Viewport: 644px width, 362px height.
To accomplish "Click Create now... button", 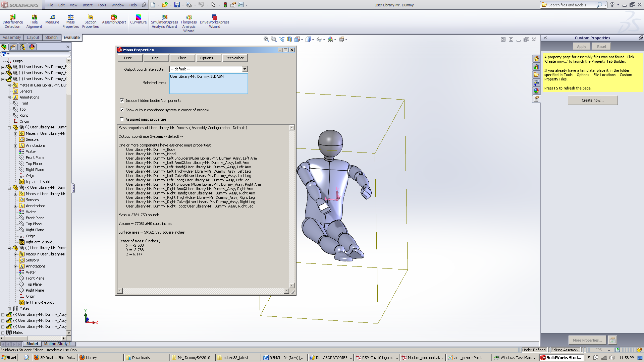I will pyautogui.click(x=592, y=100).
